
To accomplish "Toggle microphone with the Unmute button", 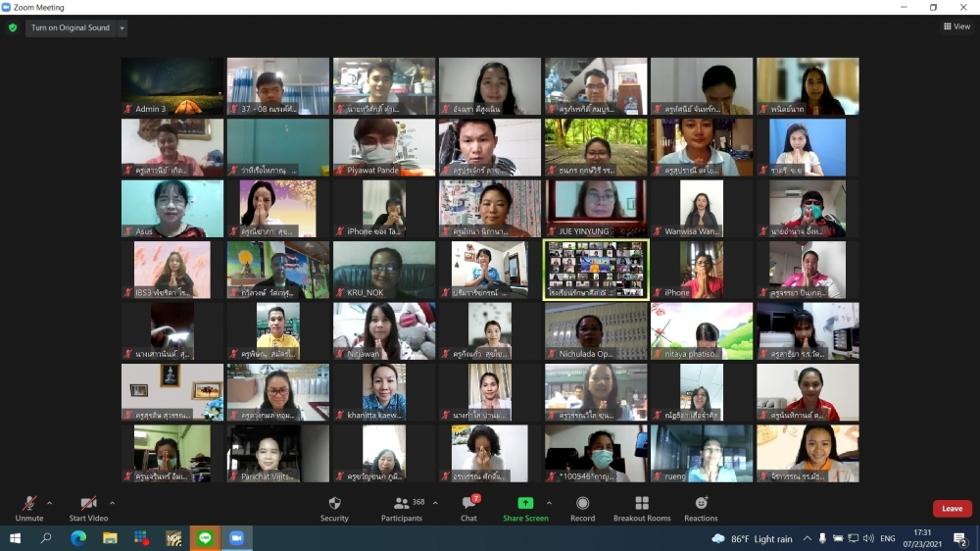I will [x=29, y=507].
